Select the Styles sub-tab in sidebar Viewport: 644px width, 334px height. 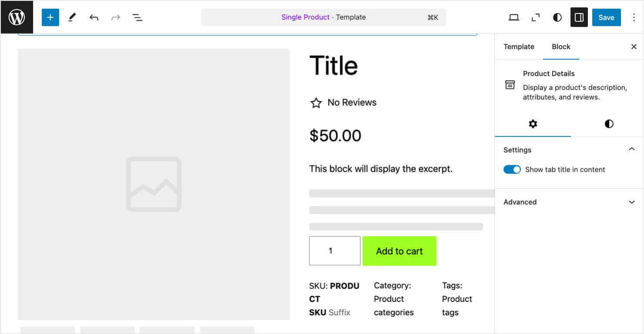[609, 124]
